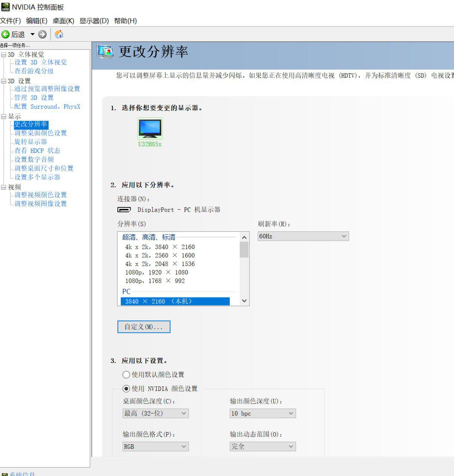Open the 文件(F) menu

10,21
